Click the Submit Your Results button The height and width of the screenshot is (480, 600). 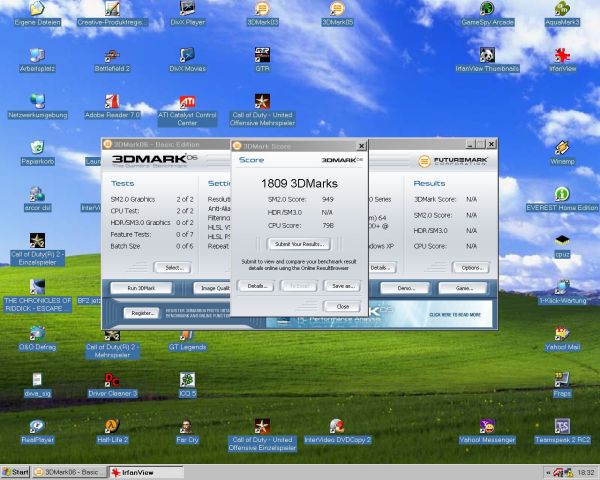click(x=299, y=244)
